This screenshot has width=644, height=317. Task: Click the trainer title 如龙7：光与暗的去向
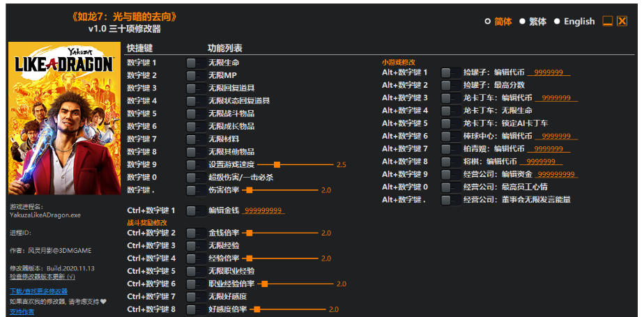pyautogui.click(x=125, y=17)
